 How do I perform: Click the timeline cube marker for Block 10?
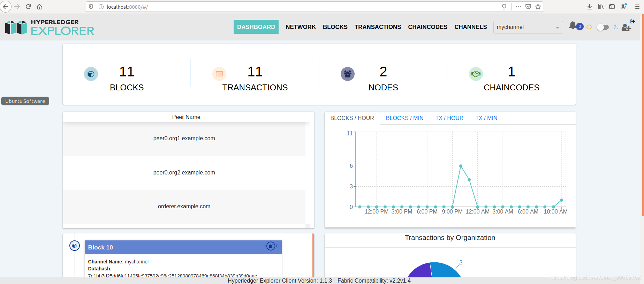click(74, 246)
